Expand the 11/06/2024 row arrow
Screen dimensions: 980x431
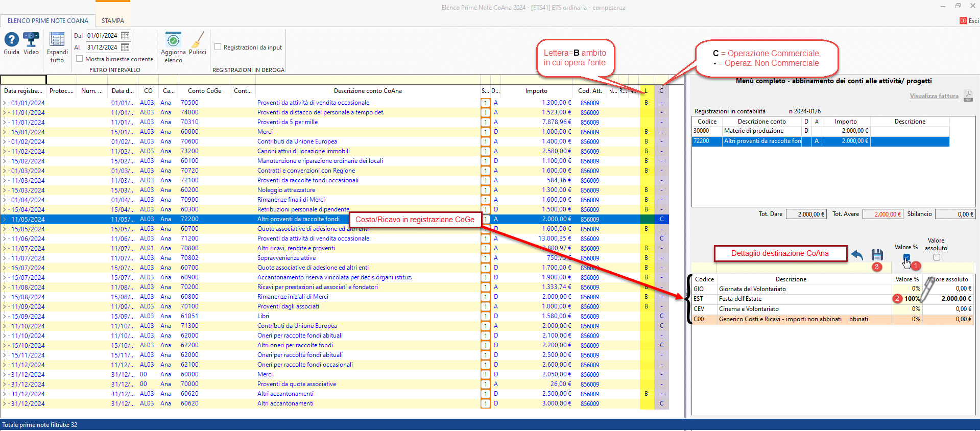[x=5, y=238]
